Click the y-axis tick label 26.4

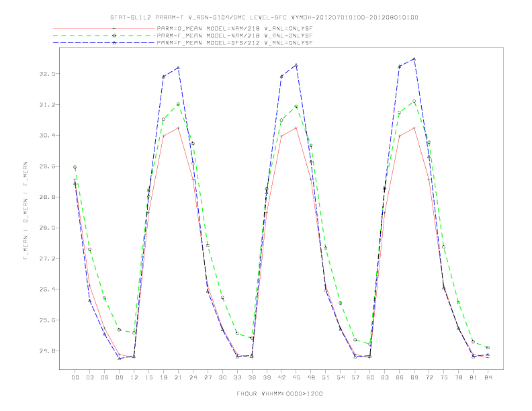pyautogui.click(x=46, y=289)
